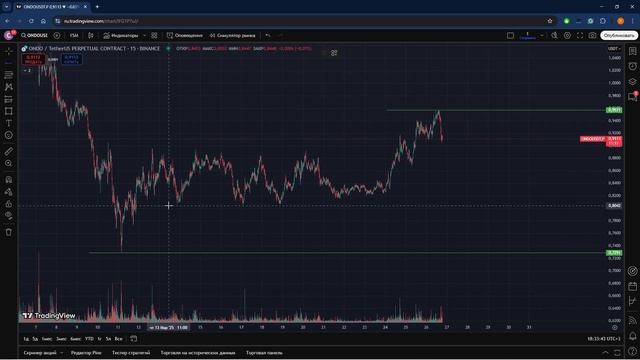Open indicator templates grid icon
The height and width of the screenshot is (360, 640).
pyautogui.click(x=154, y=36)
